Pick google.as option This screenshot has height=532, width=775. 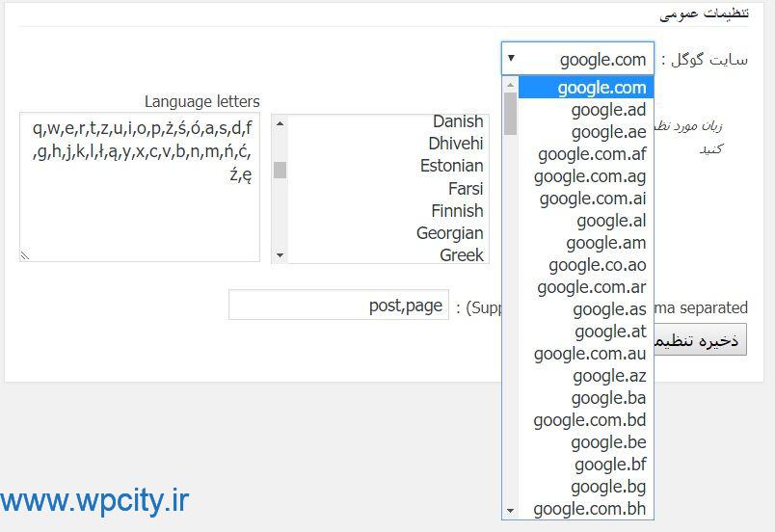(586, 309)
